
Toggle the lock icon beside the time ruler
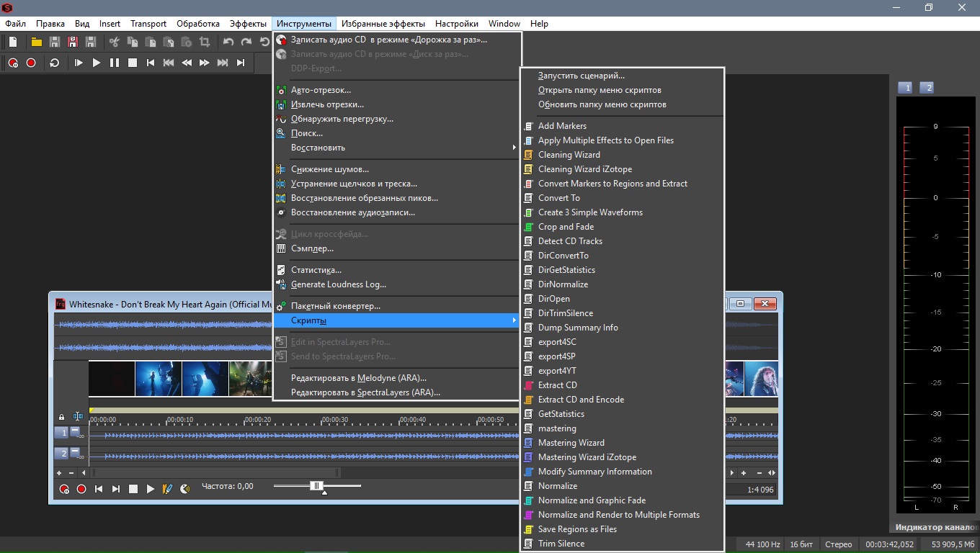[61, 417]
